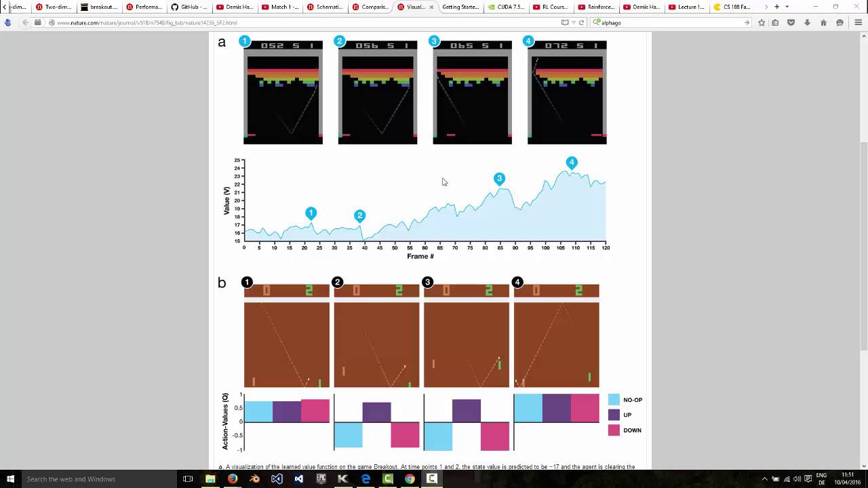Click Breakout screenshot 1 showing score 052
Image resolution: width=868 pixels, height=488 pixels.
pyautogui.click(x=283, y=92)
